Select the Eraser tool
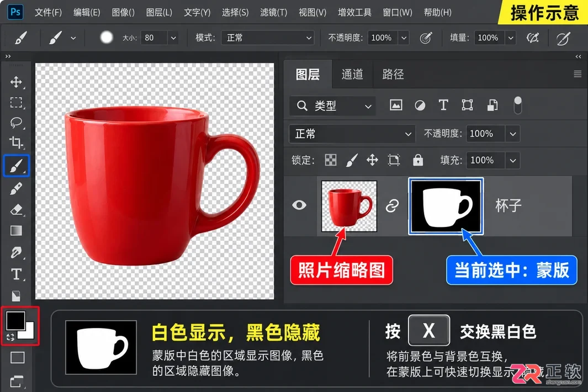 coord(16,209)
